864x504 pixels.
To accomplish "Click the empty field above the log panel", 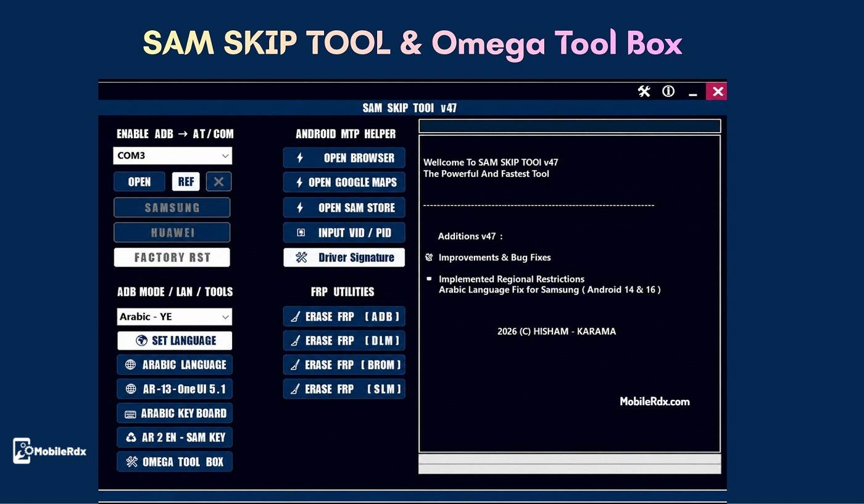I will click(x=570, y=126).
